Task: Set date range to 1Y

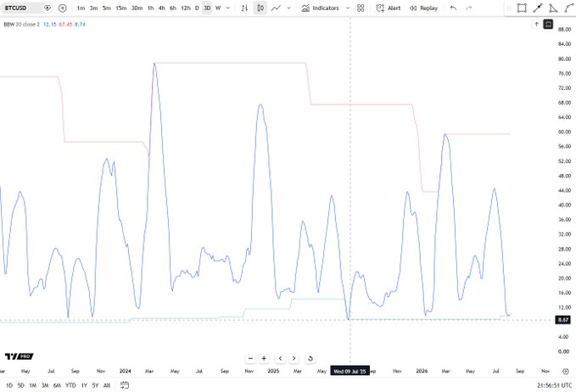Action: pos(84,385)
